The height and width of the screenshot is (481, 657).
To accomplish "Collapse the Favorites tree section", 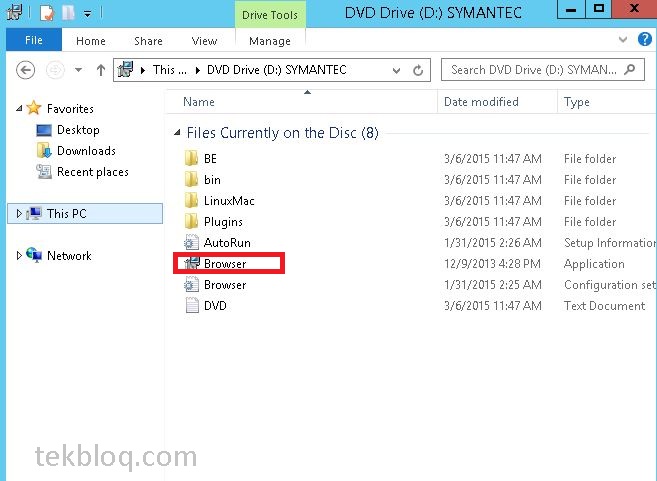I will pos(19,109).
